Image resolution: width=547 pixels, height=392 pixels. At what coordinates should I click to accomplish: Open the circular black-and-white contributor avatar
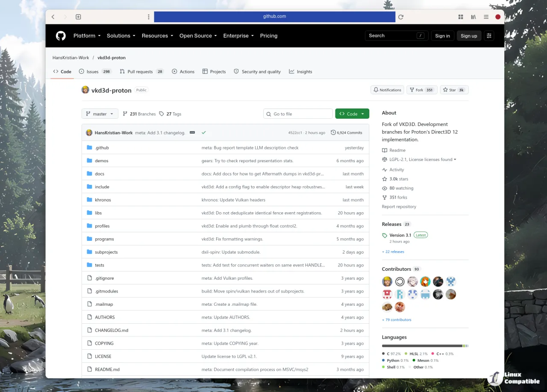tap(400, 281)
